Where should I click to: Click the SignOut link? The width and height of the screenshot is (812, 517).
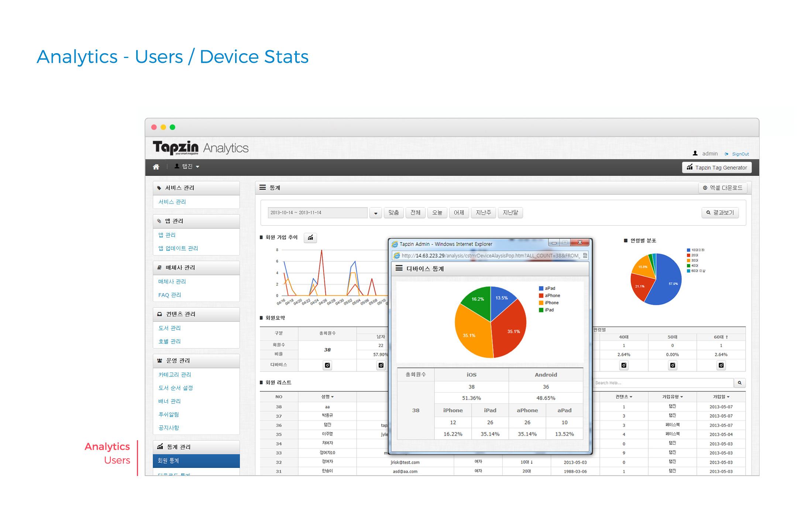coord(740,154)
